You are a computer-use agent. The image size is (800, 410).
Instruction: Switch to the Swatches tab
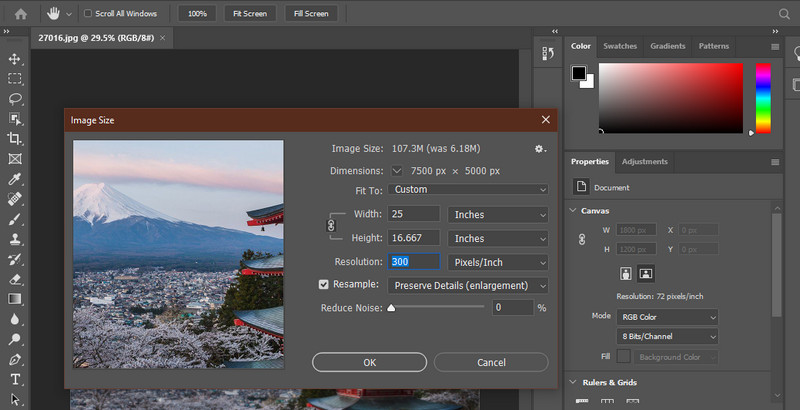point(619,46)
